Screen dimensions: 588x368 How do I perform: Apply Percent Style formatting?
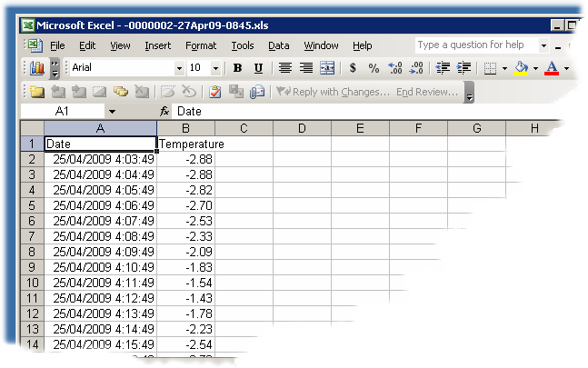pos(374,68)
